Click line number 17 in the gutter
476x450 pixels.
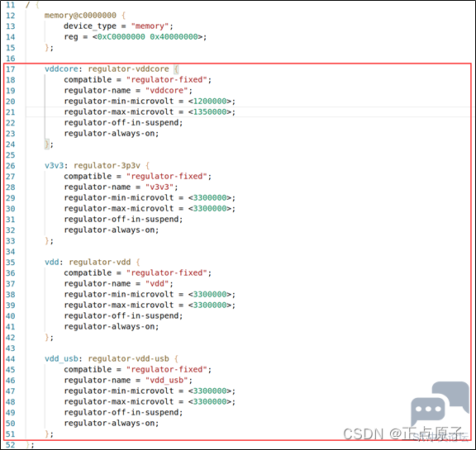[x=10, y=69]
